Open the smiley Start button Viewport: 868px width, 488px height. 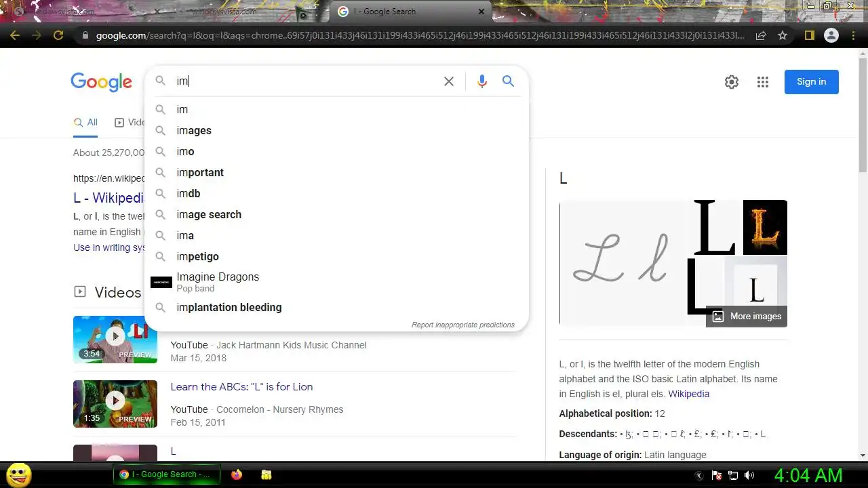[x=18, y=474]
